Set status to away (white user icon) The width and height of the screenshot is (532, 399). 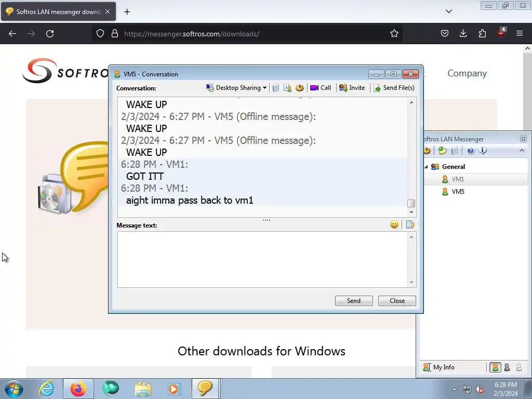point(519,367)
